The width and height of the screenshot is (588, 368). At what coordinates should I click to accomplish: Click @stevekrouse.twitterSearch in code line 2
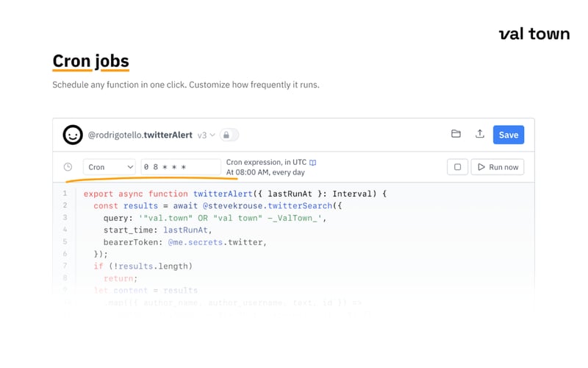click(268, 206)
